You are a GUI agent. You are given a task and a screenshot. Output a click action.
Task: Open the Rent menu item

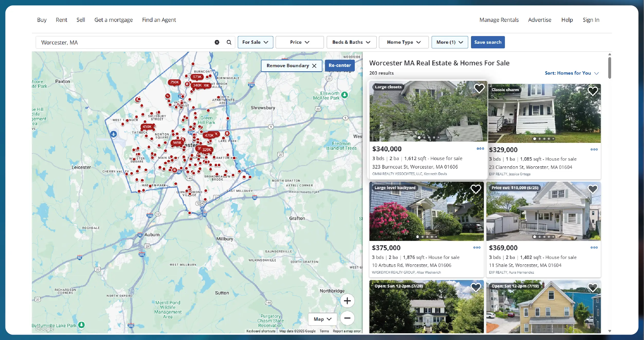point(61,20)
